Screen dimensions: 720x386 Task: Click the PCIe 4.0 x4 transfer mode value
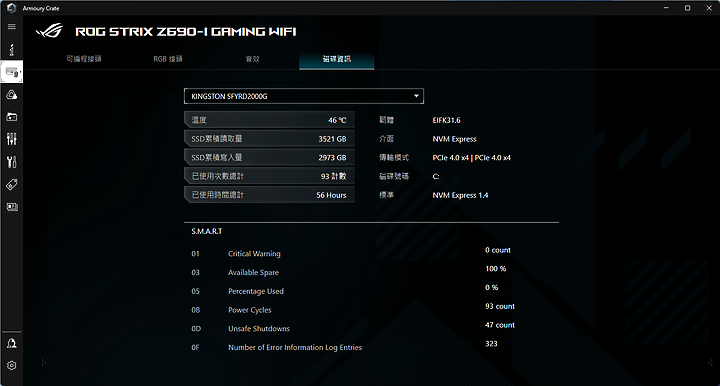coord(471,158)
